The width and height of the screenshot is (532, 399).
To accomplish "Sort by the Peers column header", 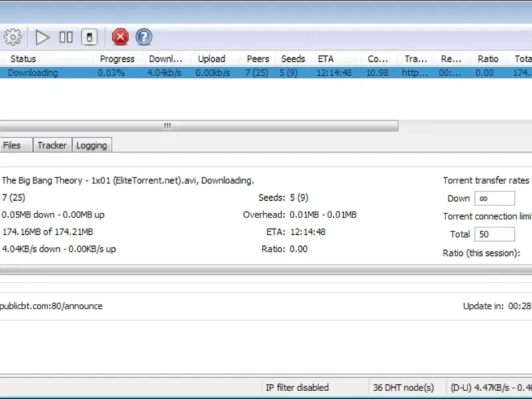I will point(258,59).
